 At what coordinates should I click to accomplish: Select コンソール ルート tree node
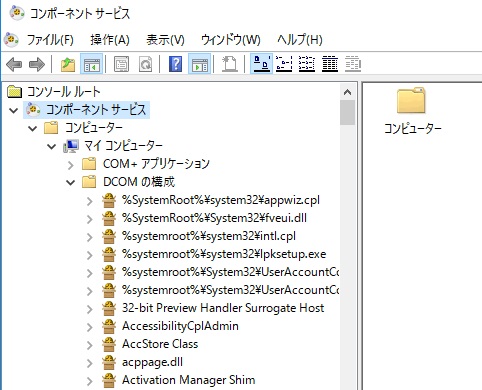pyautogui.click(x=63, y=92)
